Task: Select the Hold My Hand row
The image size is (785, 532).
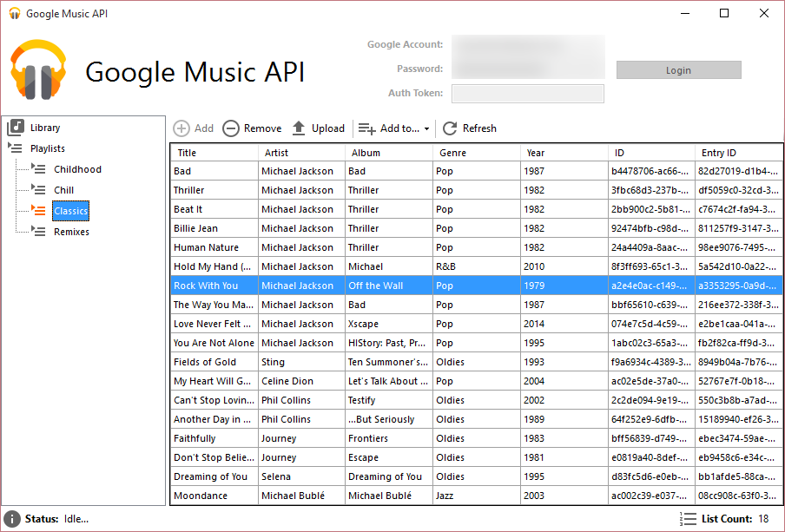Action: point(476,266)
